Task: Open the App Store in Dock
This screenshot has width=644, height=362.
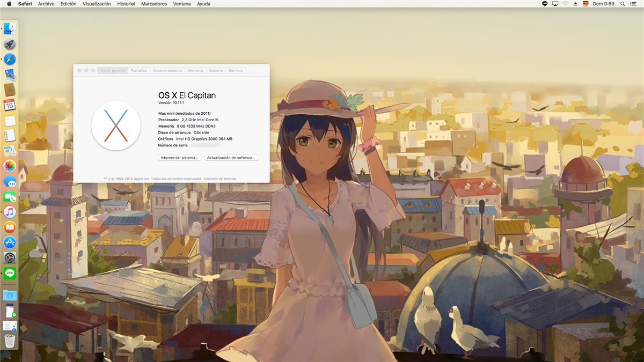Action: [x=10, y=242]
